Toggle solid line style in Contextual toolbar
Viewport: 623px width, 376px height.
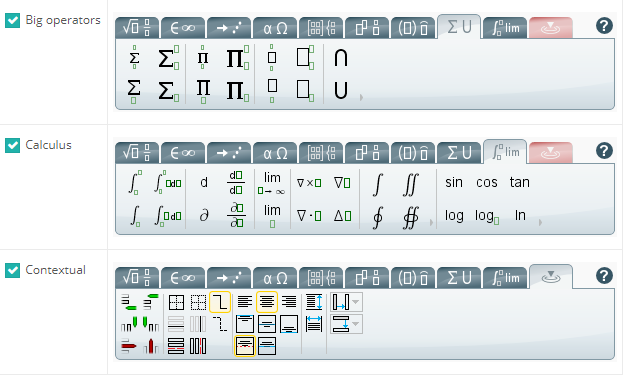point(220,302)
